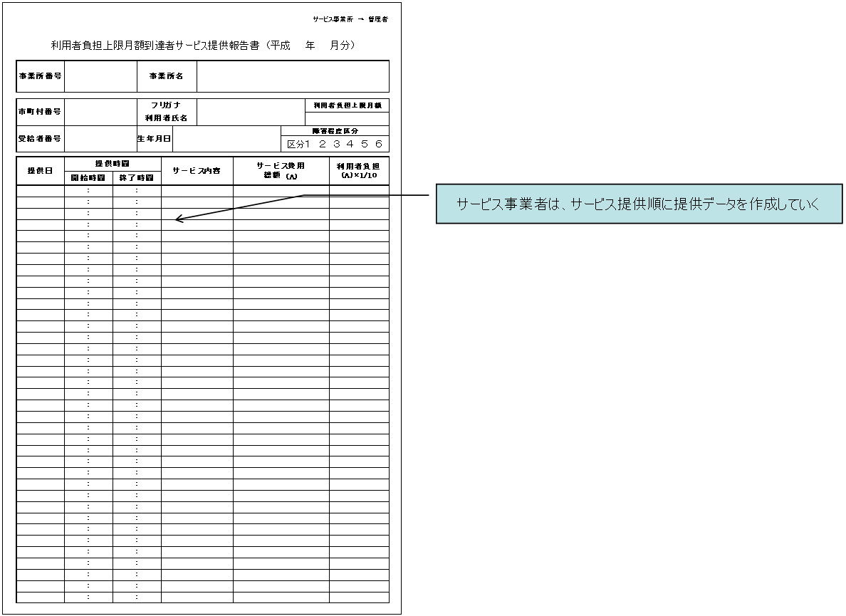Viewport: 846px width, 616px height.
Task: Click the blue callout box about サービス提供順
Action: pyautogui.click(x=639, y=205)
